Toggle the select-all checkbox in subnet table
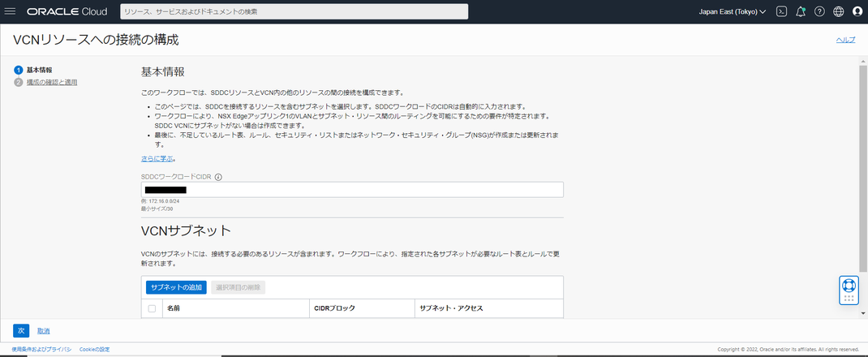Screen dimensions: 868x357 [x=152, y=308]
